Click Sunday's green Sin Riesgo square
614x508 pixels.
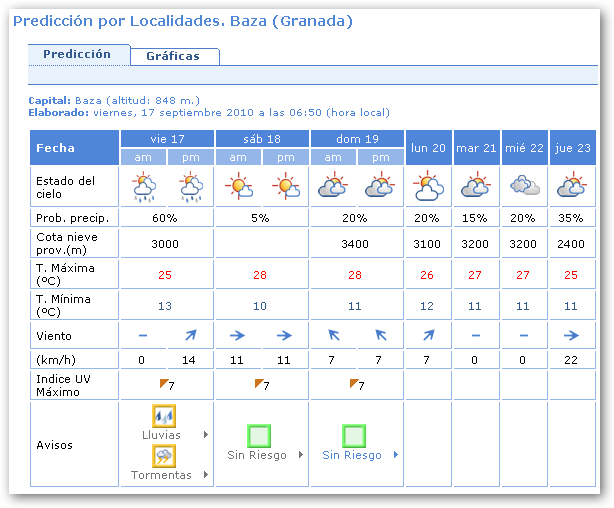pyautogui.click(x=354, y=435)
